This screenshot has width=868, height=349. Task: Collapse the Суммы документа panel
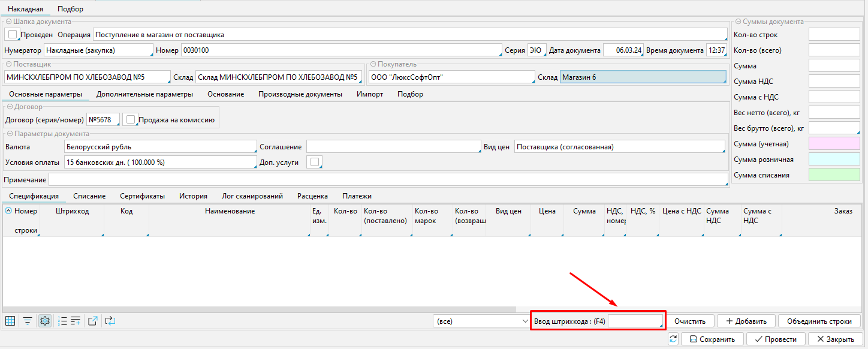click(738, 22)
